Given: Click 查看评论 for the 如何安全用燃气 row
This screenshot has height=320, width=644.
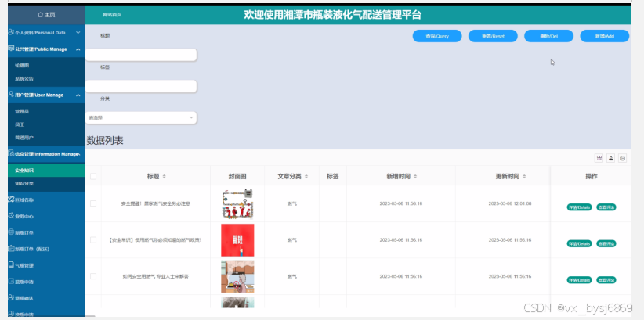Looking at the screenshot, I should pyautogui.click(x=606, y=280).
